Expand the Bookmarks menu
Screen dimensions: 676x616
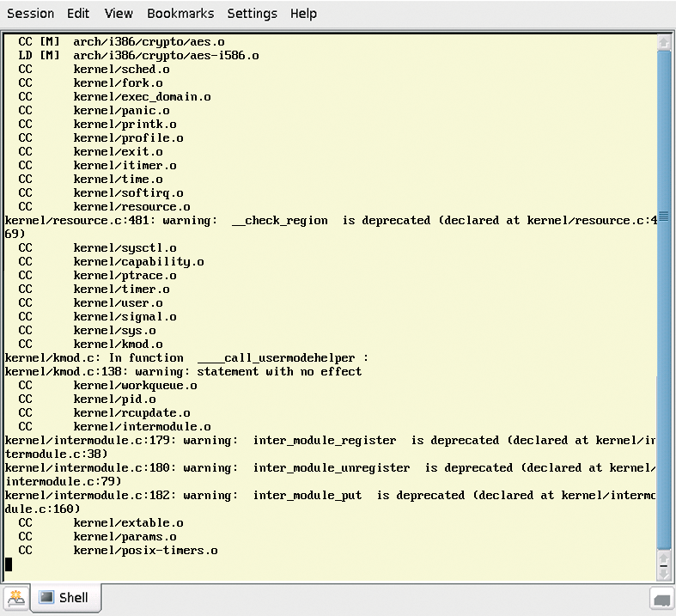180,14
